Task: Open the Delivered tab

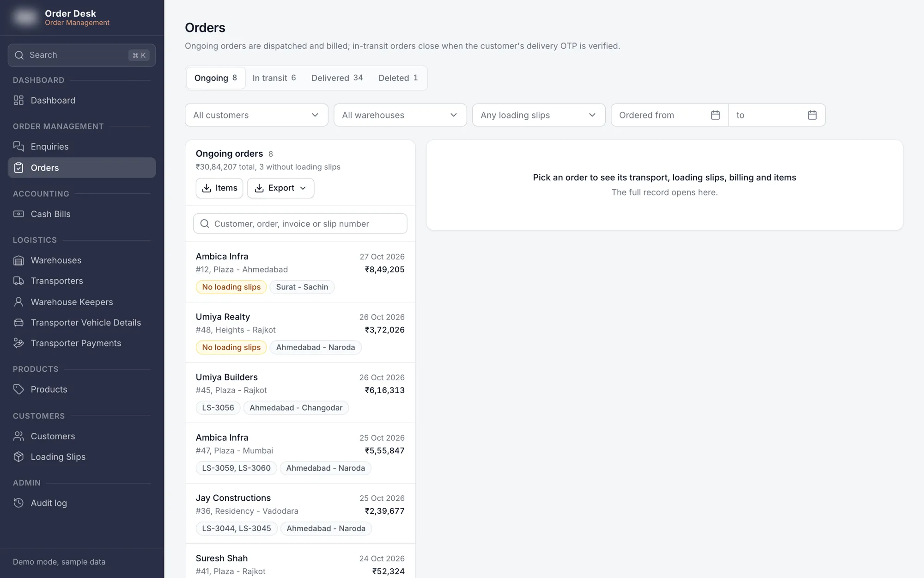Action: point(337,78)
